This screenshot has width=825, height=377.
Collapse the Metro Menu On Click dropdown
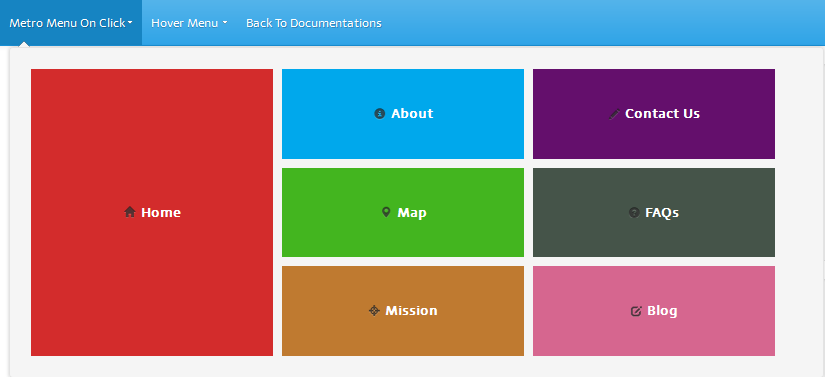tap(71, 23)
